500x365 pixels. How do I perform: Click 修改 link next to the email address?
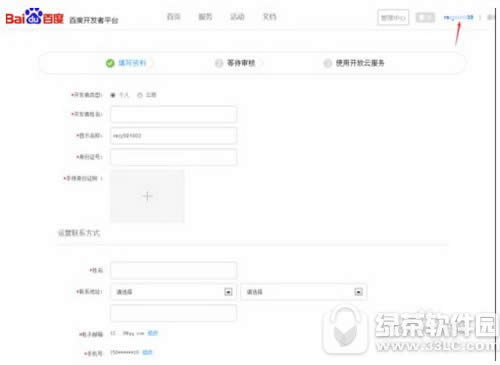153,333
